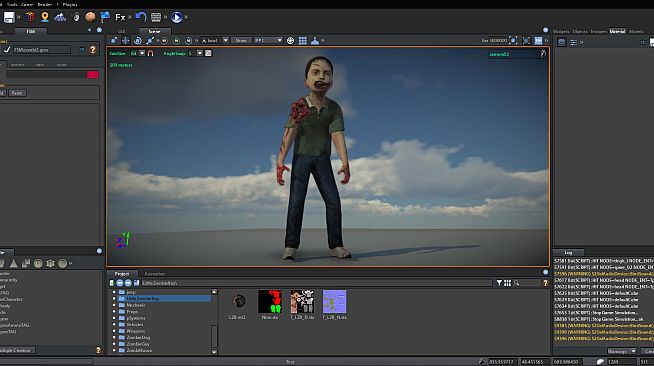Click the orange planet sphere icon
Image resolution: width=654 pixels, height=366 pixels.
click(90, 17)
